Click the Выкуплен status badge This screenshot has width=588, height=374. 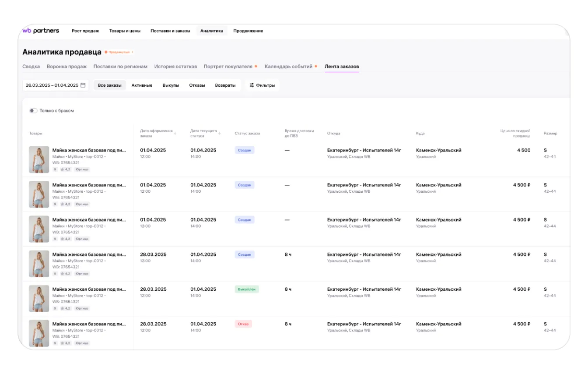pos(247,289)
